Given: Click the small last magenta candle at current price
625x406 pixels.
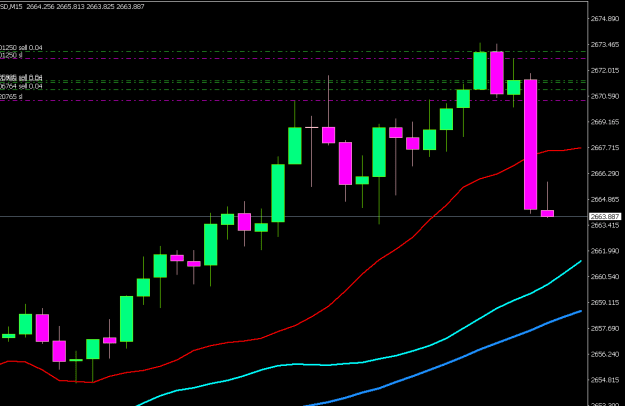Looking at the screenshot, I should pyautogui.click(x=547, y=214).
